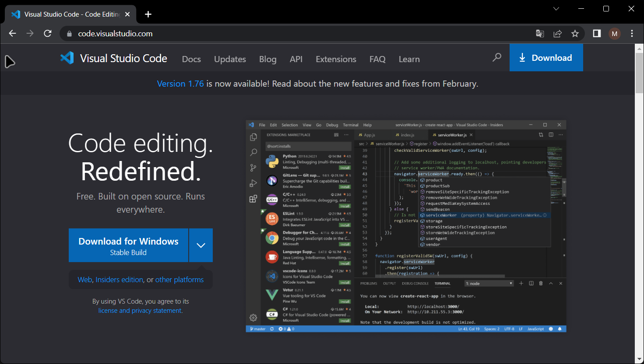
Task: Bookmark this page with the star
Action: [x=575, y=34]
